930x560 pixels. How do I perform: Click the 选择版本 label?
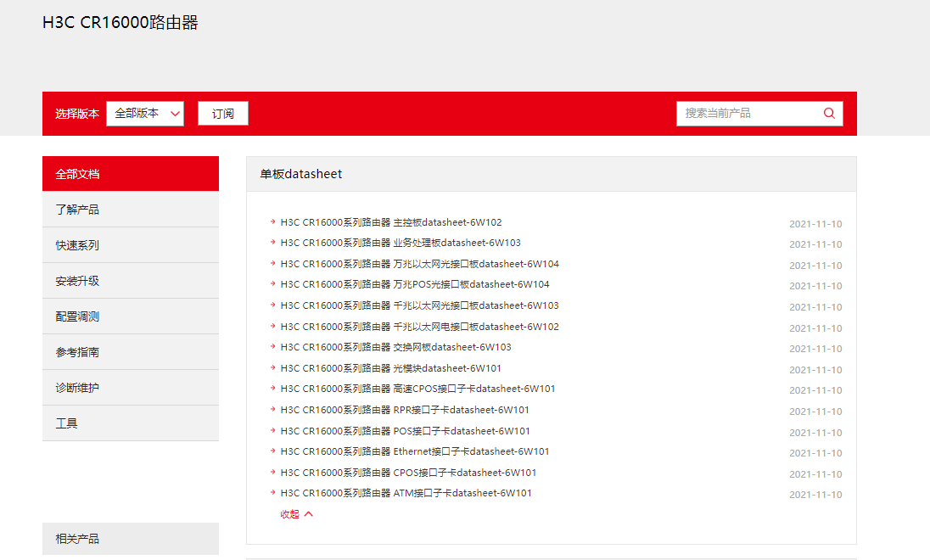coord(77,114)
